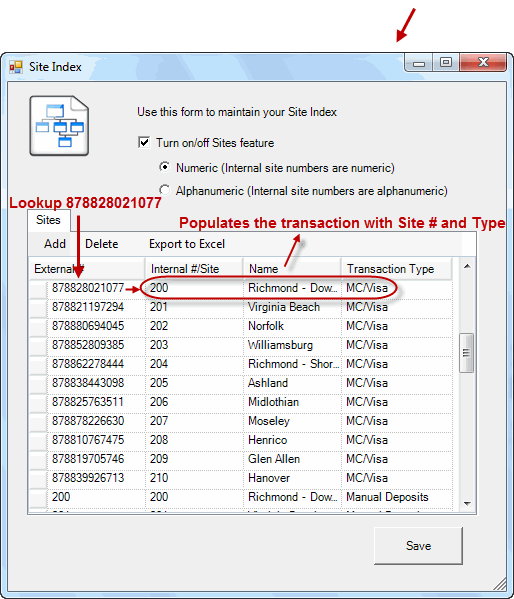Select the row header for external 878880694045
Viewport: 514px width, 599px height.
coord(38,328)
